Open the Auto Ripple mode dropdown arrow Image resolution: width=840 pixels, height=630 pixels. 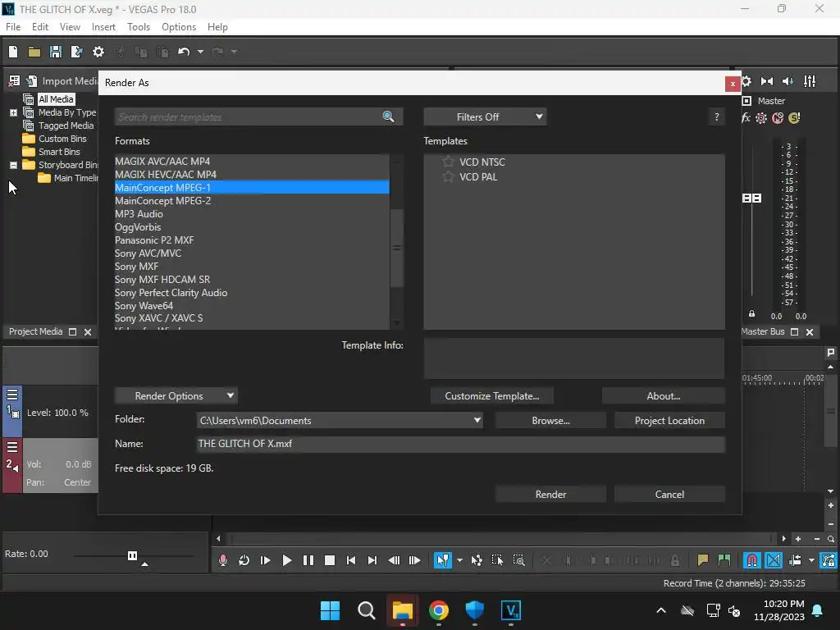pos(811,560)
